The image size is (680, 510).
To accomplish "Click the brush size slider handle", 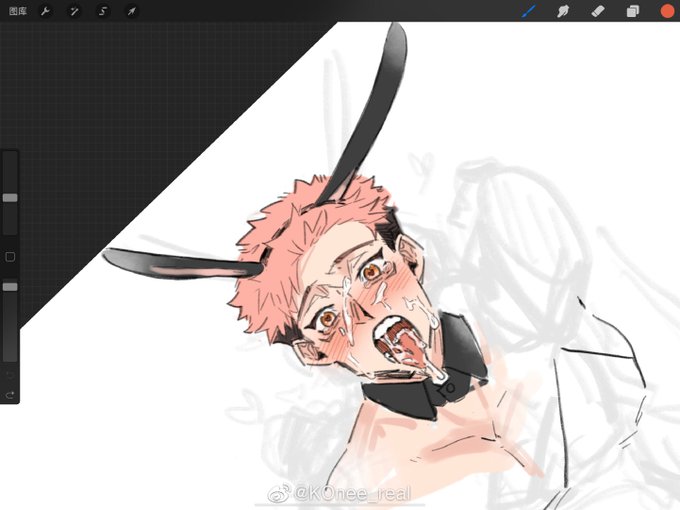I will (x=10, y=198).
